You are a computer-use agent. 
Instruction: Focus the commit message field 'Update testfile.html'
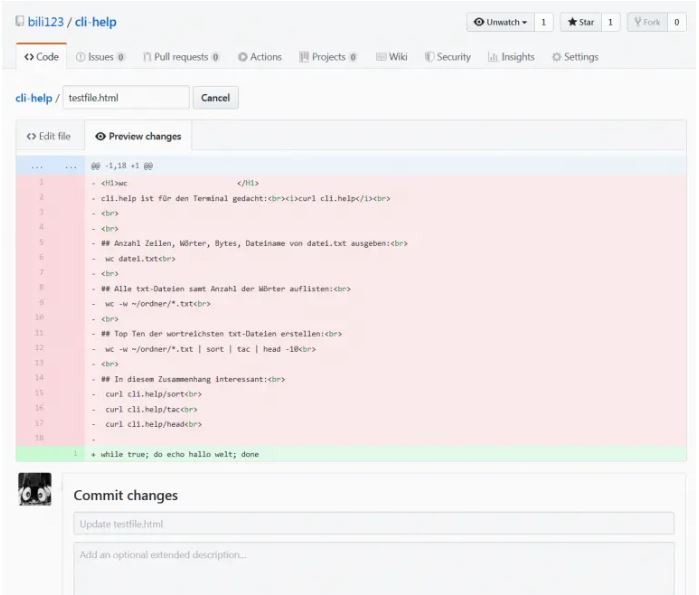point(374,524)
